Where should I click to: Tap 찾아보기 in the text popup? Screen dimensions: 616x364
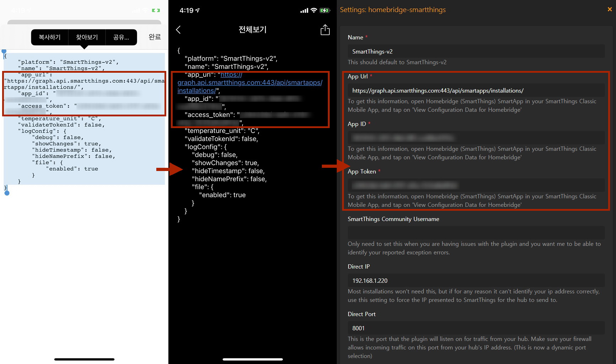(x=87, y=37)
